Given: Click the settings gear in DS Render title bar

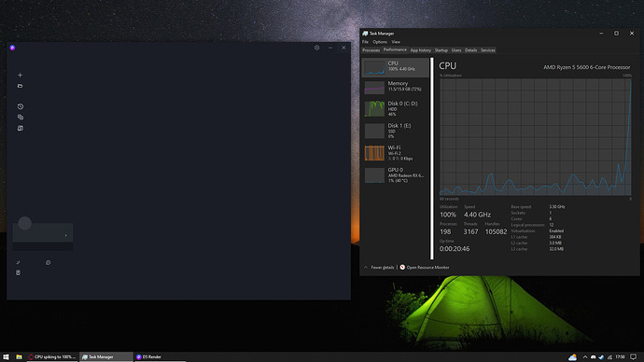Looking at the screenshot, I should [316, 48].
